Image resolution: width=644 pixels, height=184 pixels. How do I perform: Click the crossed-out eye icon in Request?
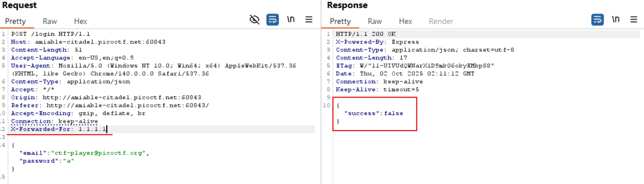pyautogui.click(x=255, y=19)
